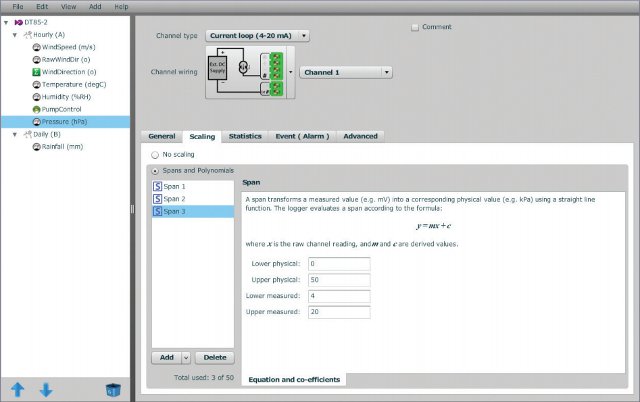The width and height of the screenshot is (640, 402).
Task: Click the blue move down arrow
Action: [45, 389]
